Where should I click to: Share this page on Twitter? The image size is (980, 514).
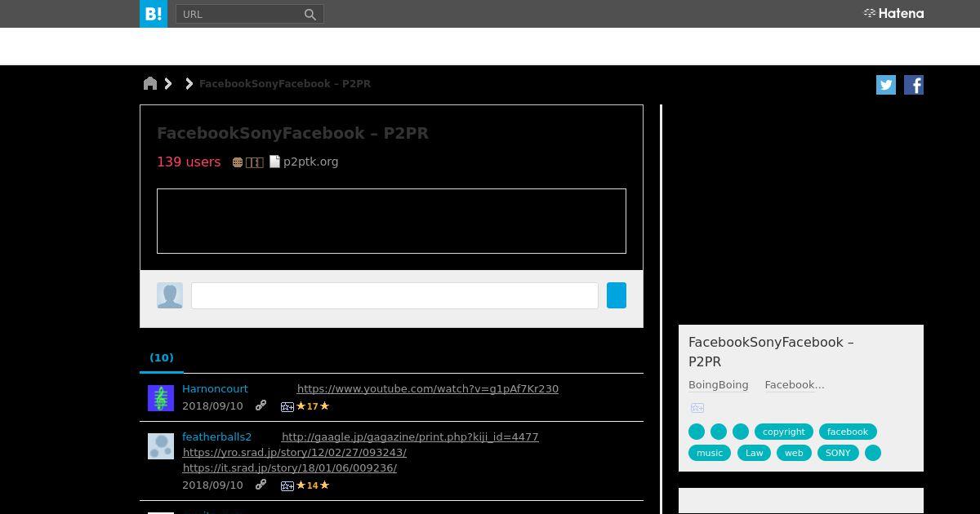coord(886,85)
